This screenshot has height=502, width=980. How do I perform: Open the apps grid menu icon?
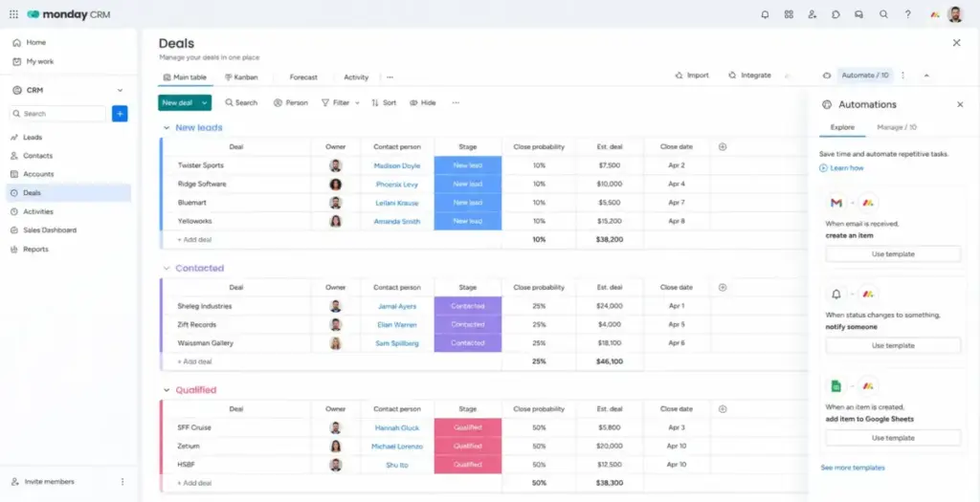click(x=13, y=14)
